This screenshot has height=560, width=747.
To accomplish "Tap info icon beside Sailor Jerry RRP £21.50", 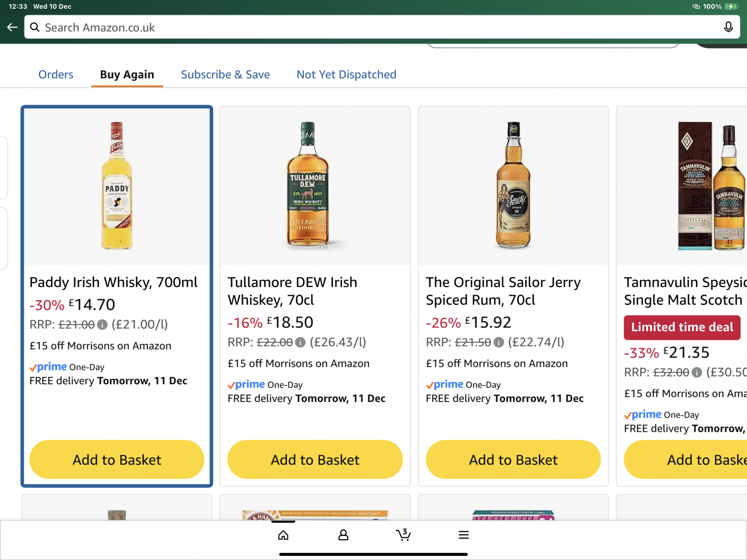I will click(x=499, y=342).
